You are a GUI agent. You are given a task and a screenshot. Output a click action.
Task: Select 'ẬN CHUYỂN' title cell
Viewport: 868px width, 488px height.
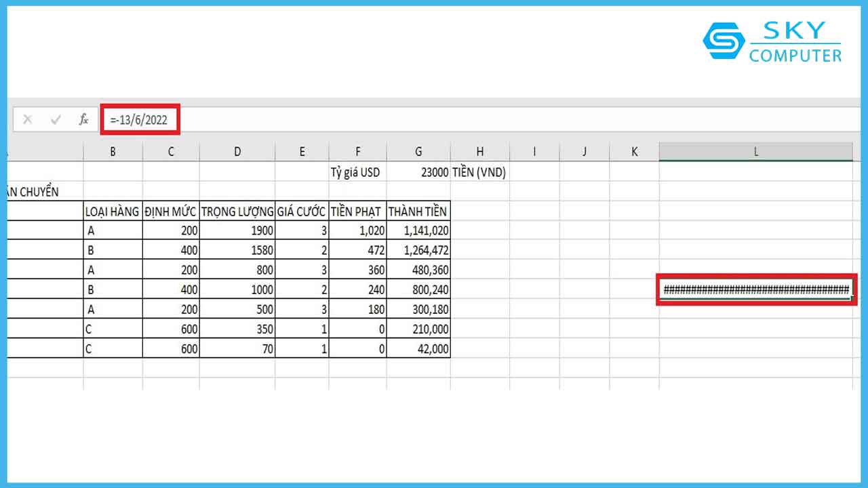point(45,192)
